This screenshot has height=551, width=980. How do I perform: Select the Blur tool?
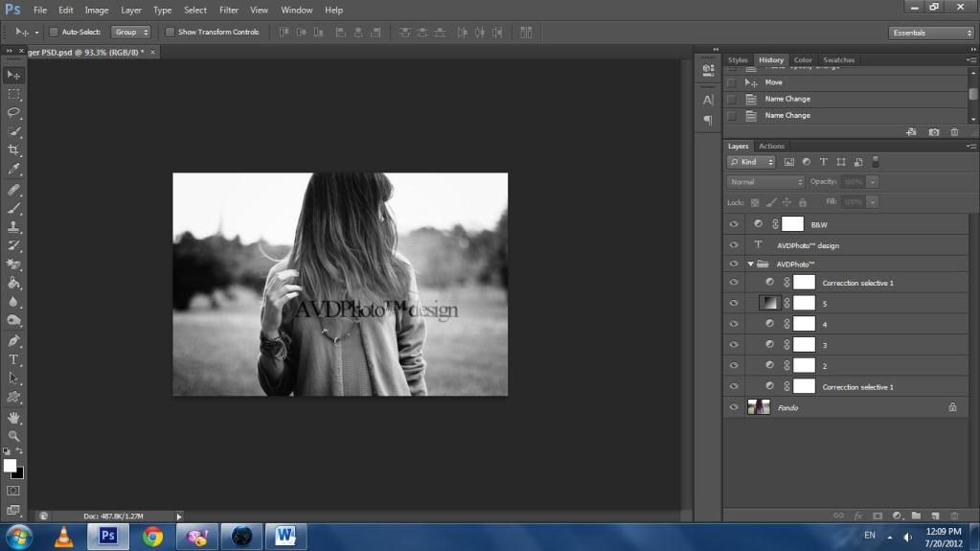13,302
